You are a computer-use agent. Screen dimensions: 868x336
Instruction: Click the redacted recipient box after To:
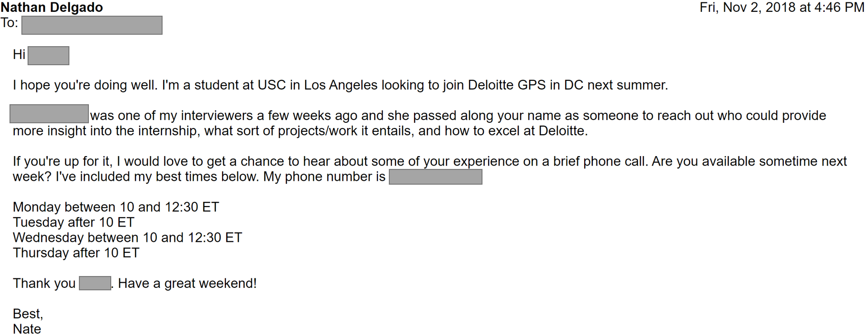click(x=92, y=25)
